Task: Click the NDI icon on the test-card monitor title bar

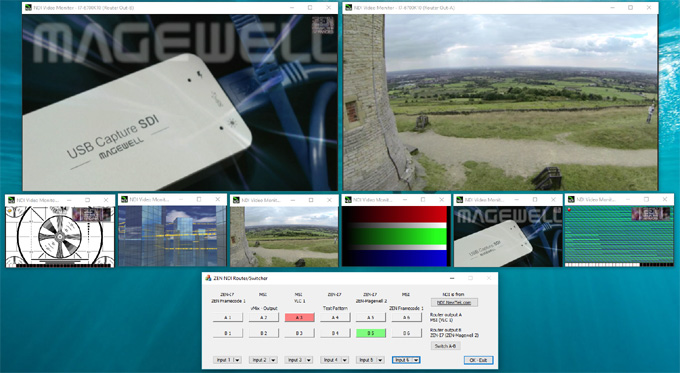Action: (11, 200)
